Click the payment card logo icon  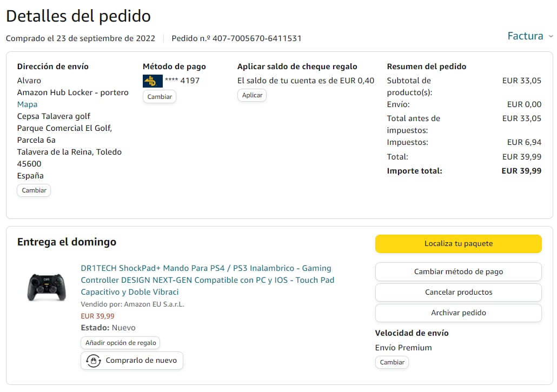(x=152, y=81)
